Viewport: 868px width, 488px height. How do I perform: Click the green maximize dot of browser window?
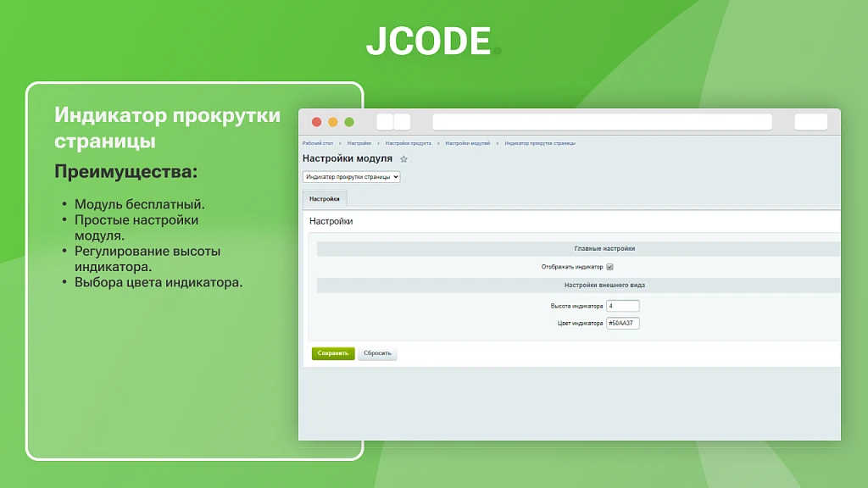349,122
